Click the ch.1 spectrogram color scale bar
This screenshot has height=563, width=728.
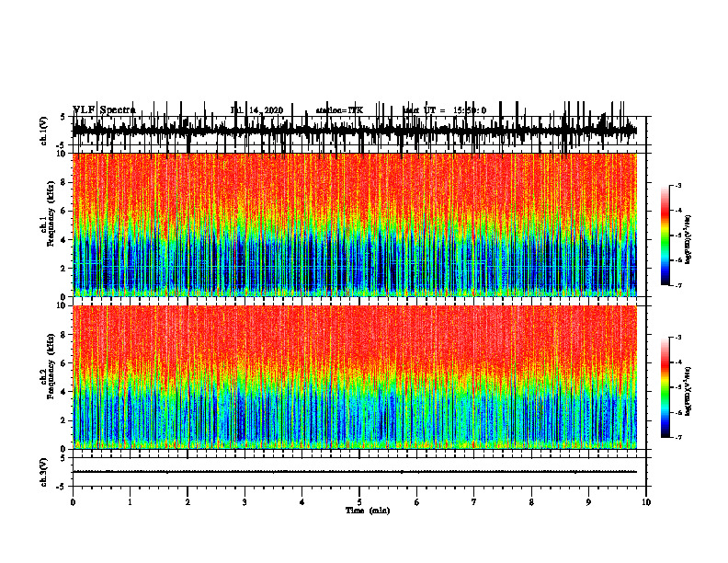pos(665,236)
